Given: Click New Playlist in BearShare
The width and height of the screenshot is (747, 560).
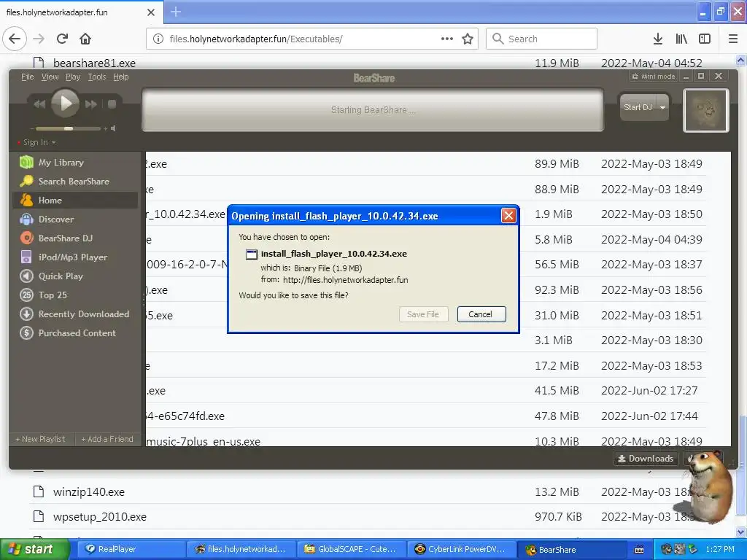Looking at the screenshot, I should click(41, 439).
